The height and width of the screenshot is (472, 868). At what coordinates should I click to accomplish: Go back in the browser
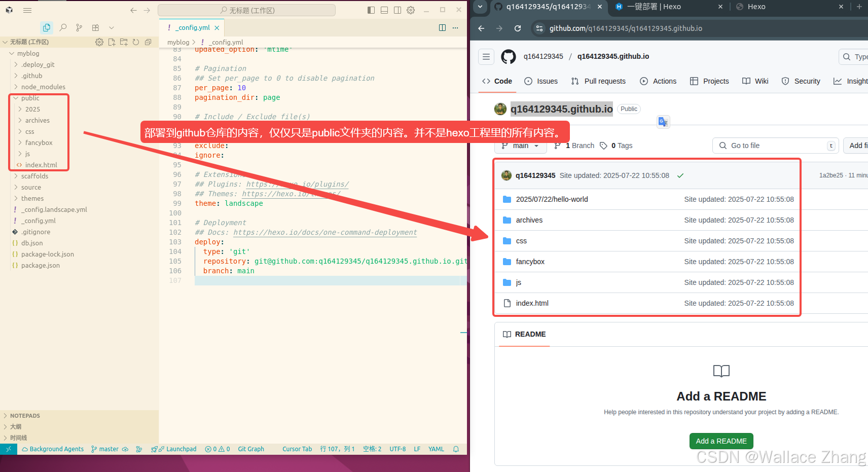pos(481,28)
